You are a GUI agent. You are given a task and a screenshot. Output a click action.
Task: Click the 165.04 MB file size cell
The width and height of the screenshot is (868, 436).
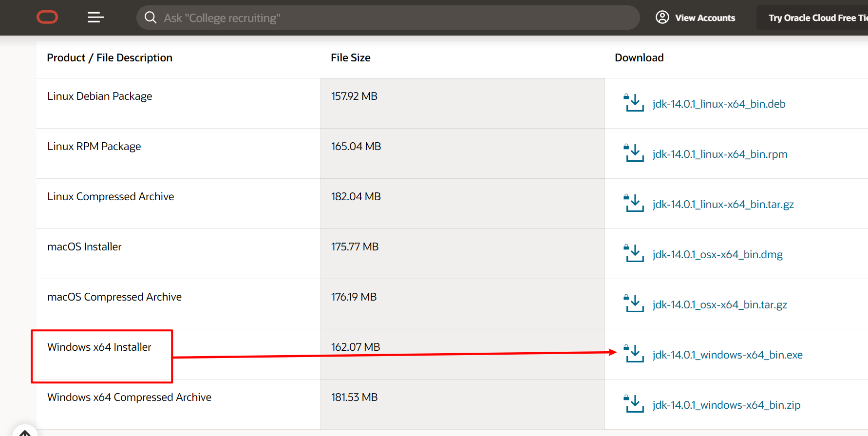click(462, 153)
